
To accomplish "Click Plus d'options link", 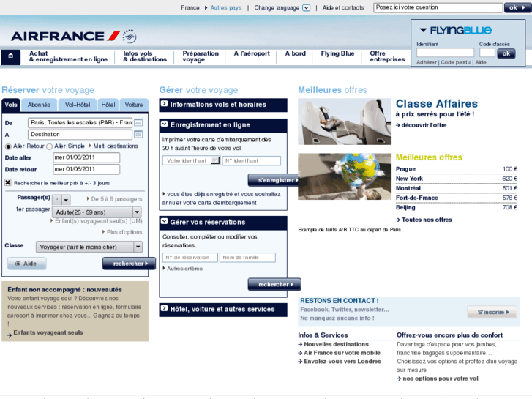I will (x=124, y=232).
